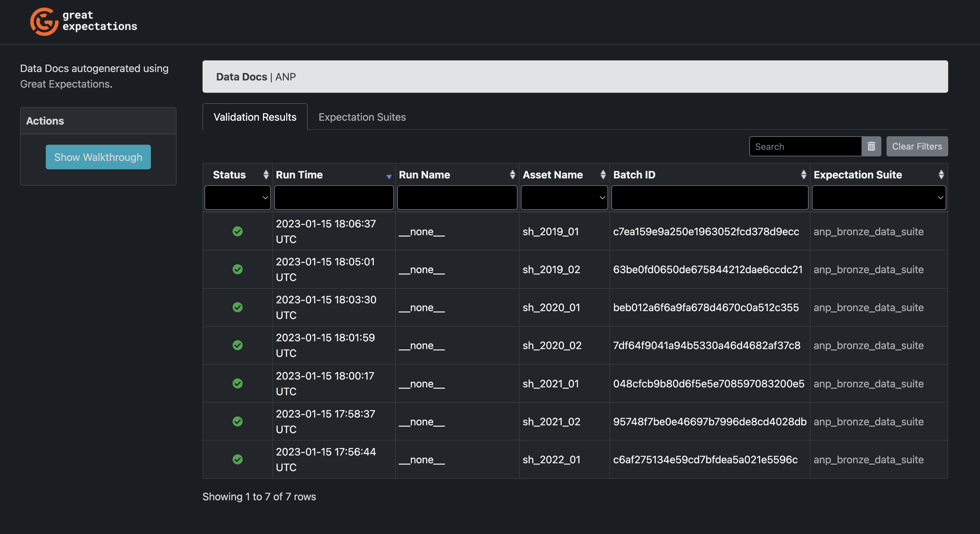Image resolution: width=980 pixels, height=534 pixels.
Task: Click batch ID c7ea159e9a250e1963052fcd378d9ecc
Action: point(706,232)
